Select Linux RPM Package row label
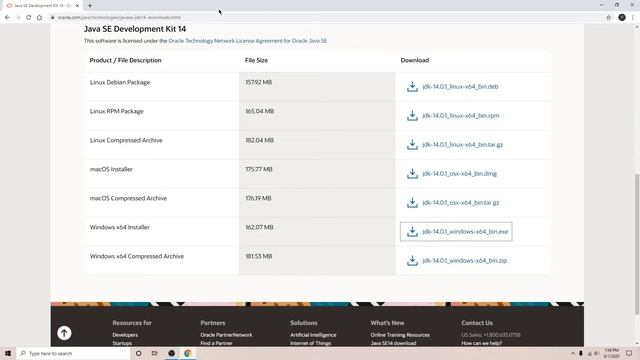Viewport: 640px width, 360px height. 117,111
